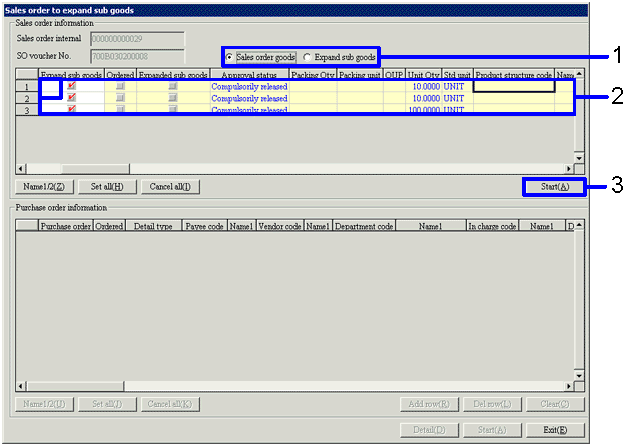
Task: Click the SO voucher No. field
Action: [137, 55]
